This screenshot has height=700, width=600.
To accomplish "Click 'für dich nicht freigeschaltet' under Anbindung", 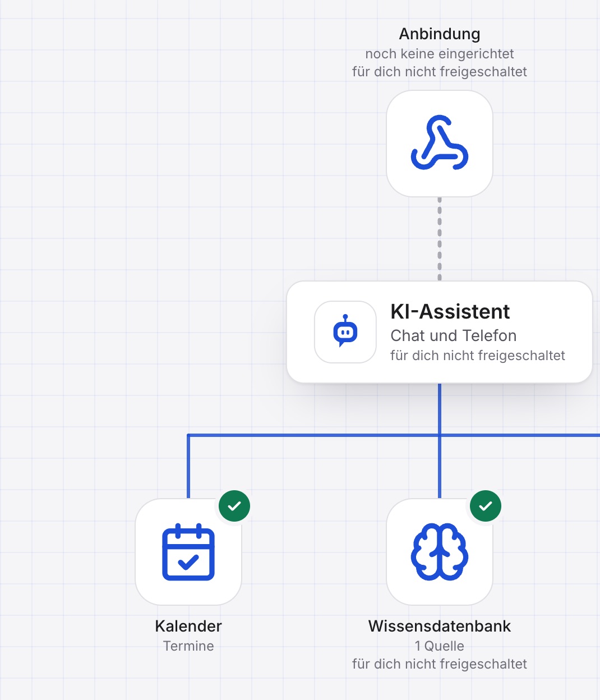I will click(440, 72).
